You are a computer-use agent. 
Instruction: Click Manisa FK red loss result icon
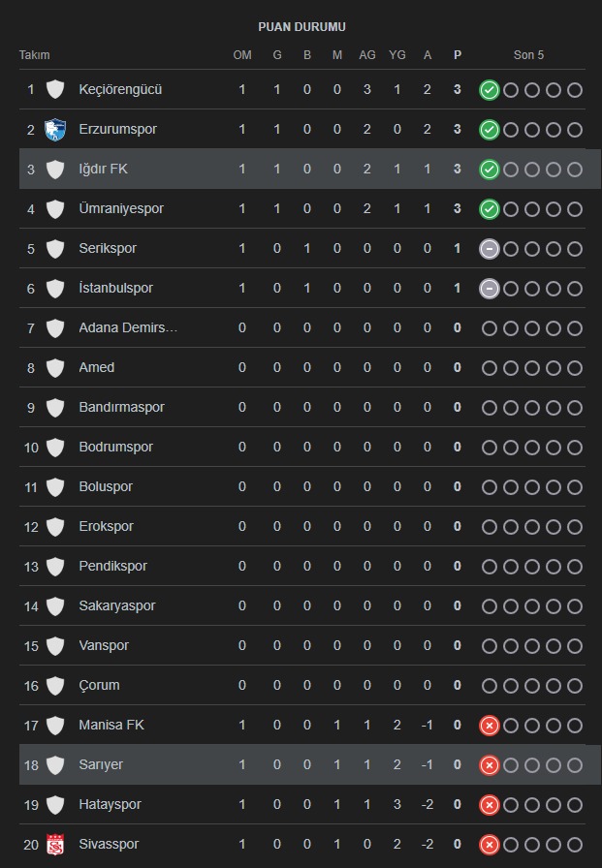(x=490, y=726)
